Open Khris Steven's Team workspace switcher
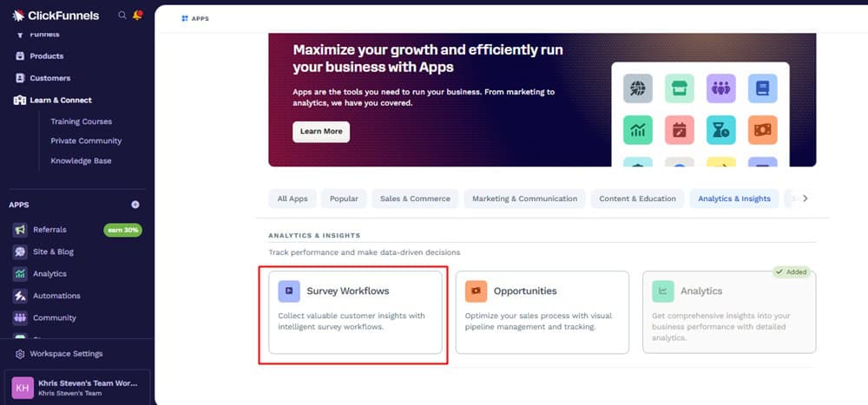This screenshot has height=405, width=868. [x=77, y=388]
